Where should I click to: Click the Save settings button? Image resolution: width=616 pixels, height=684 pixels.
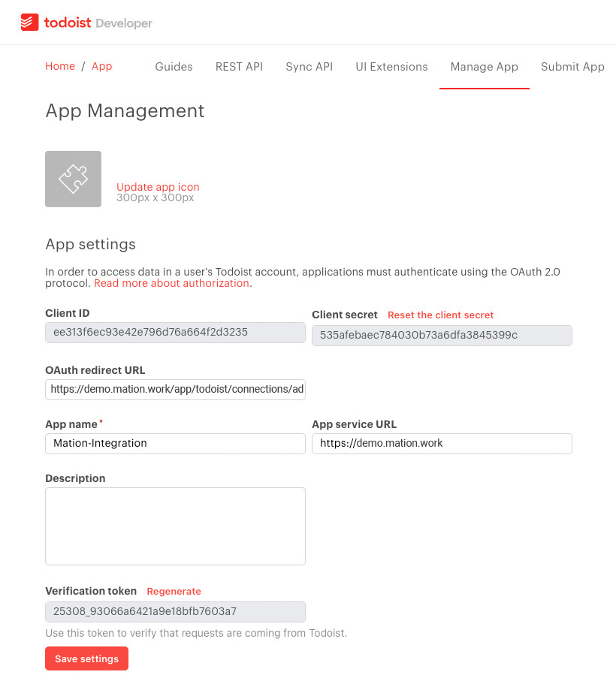point(87,658)
